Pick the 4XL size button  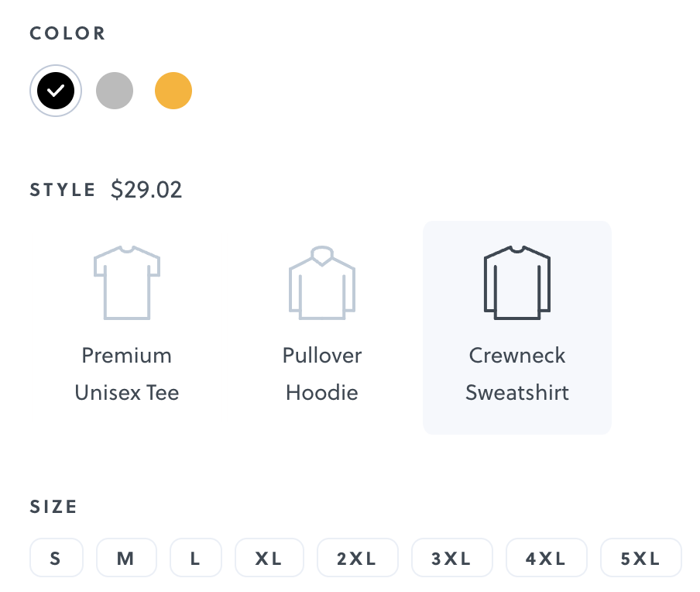[547, 558]
